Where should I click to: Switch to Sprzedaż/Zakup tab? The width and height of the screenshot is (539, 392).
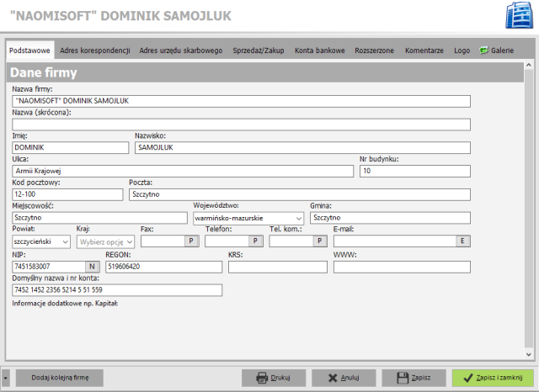pos(259,50)
